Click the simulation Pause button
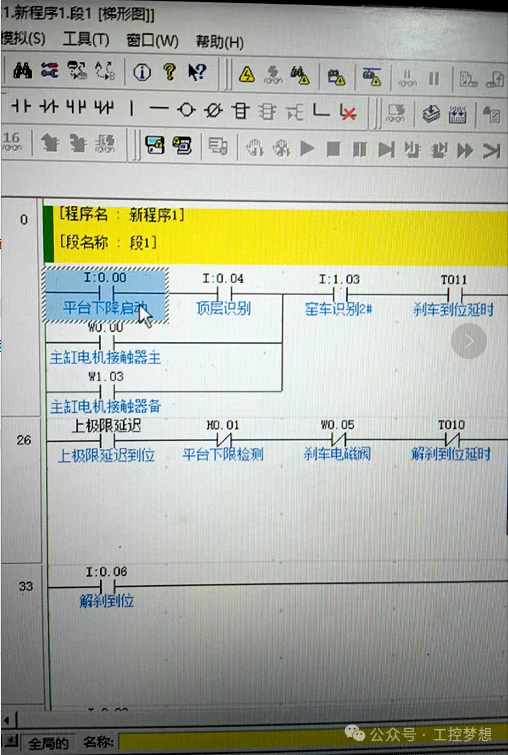This screenshot has height=755, width=508. (x=360, y=149)
